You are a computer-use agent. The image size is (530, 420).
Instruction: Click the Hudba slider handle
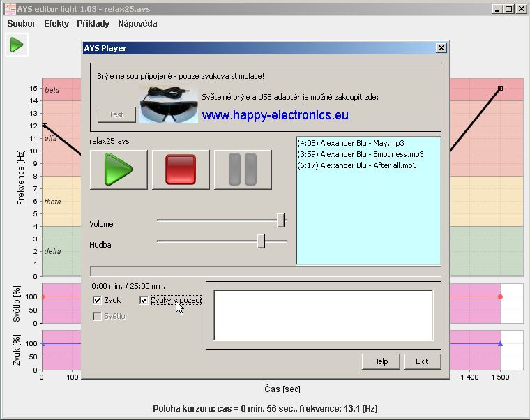pos(261,241)
